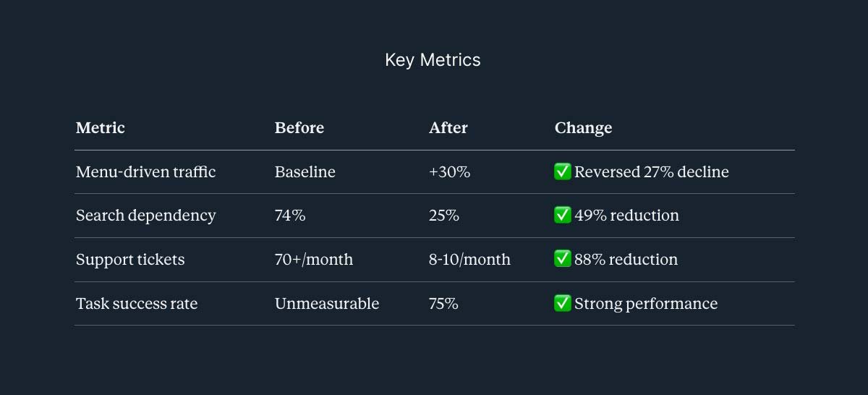Image resolution: width=868 pixels, height=395 pixels.
Task: Click the 75% After value
Action: 443,304
